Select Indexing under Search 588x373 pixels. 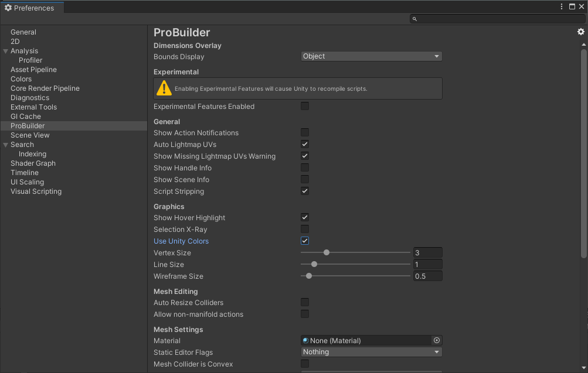click(32, 154)
